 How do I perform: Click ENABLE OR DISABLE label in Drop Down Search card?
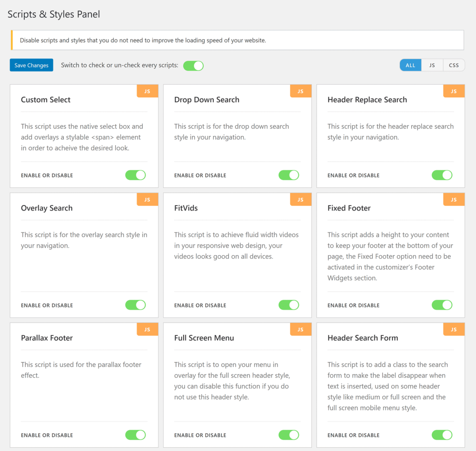tap(200, 176)
